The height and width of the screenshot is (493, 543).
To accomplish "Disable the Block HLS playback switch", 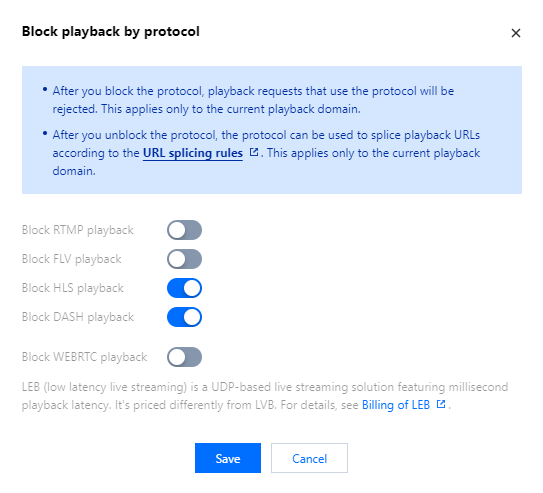I will [185, 288].
